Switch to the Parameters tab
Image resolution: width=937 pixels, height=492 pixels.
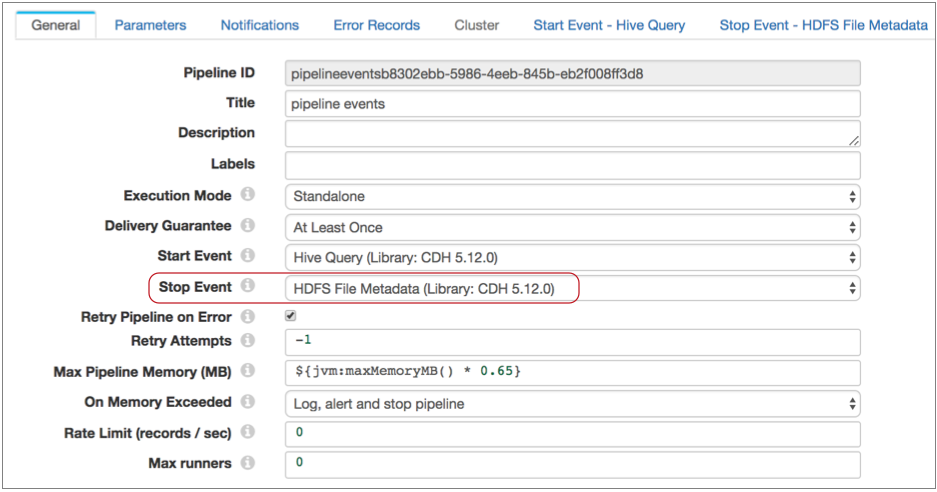(150, 25)
